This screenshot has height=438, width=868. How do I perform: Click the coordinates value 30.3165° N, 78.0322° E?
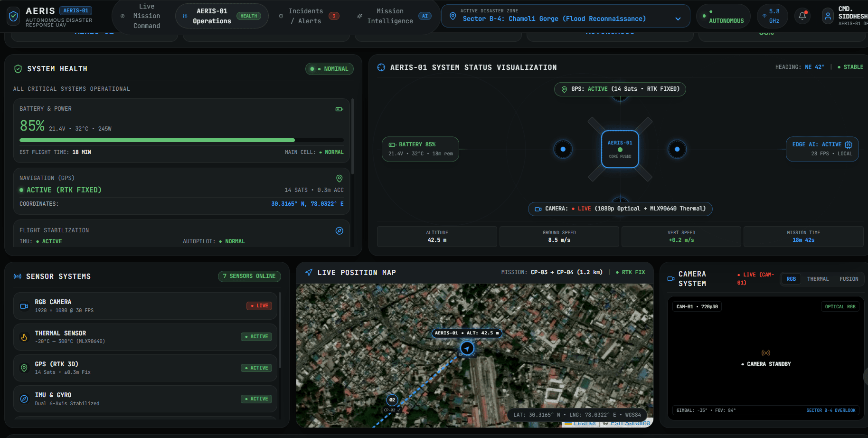pos(307,204)
